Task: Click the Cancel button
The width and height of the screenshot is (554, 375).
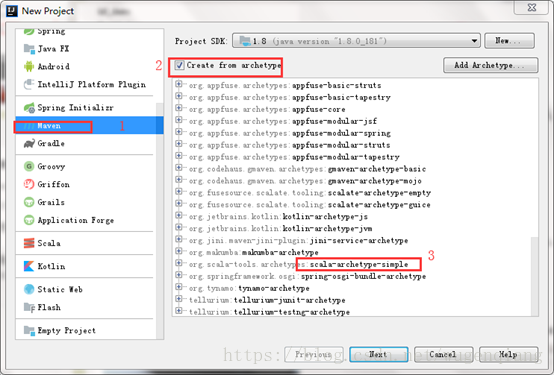Action: coord(443,354)
